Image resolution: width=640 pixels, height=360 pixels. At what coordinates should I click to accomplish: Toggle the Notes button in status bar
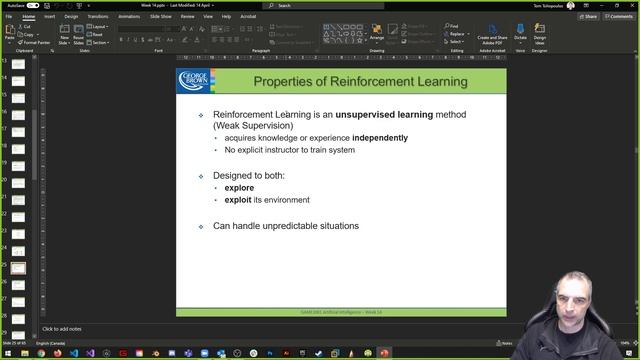[x=504, y=343]
